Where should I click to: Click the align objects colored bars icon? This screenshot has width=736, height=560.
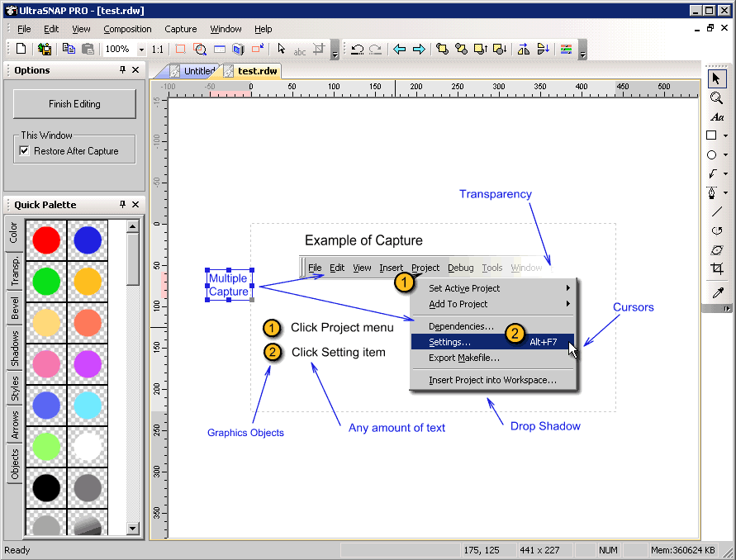click(x=566, y=49)
